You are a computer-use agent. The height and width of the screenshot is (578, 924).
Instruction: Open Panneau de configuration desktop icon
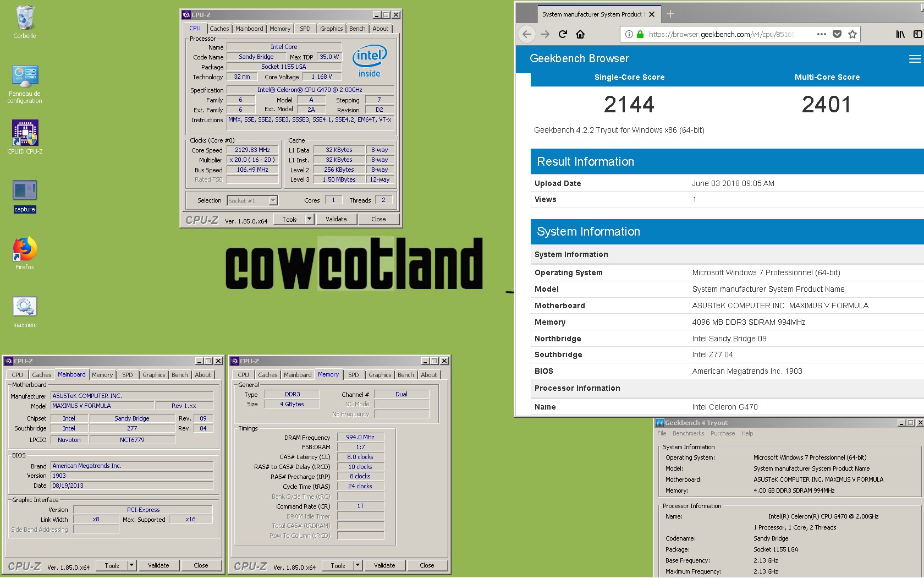coord(25,84)
